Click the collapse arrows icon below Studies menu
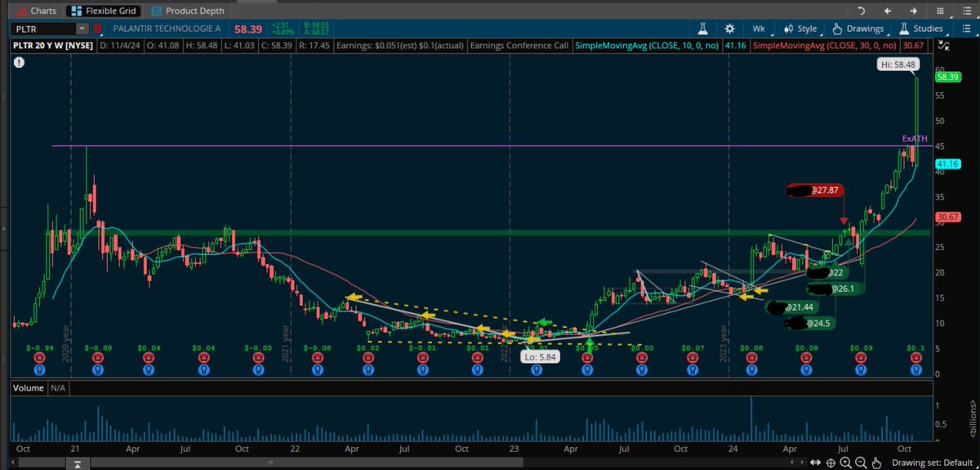This screenshot has height=470, width=980. 945,46
